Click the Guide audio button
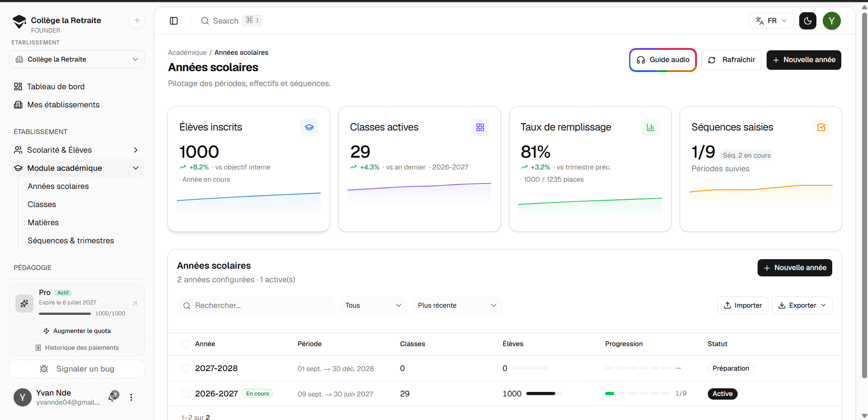This screenshot has width=868, height=420. pos(663,60)
